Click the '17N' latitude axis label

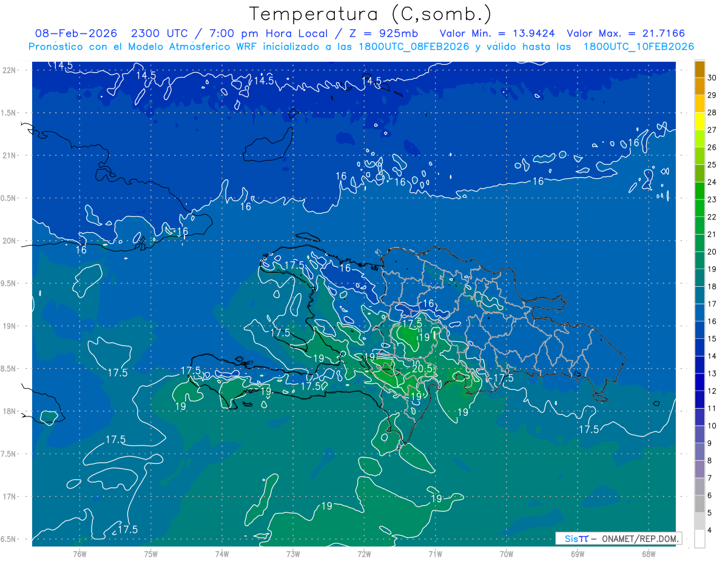coord(10,497)
